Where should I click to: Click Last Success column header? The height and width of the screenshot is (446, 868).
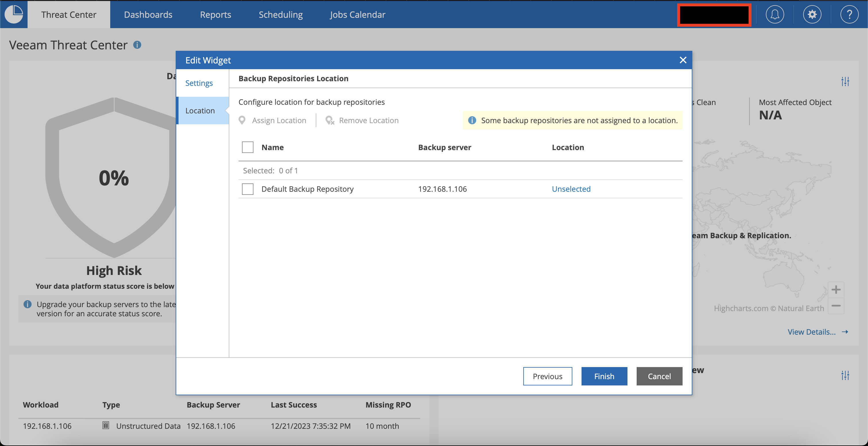coord(293,405)
